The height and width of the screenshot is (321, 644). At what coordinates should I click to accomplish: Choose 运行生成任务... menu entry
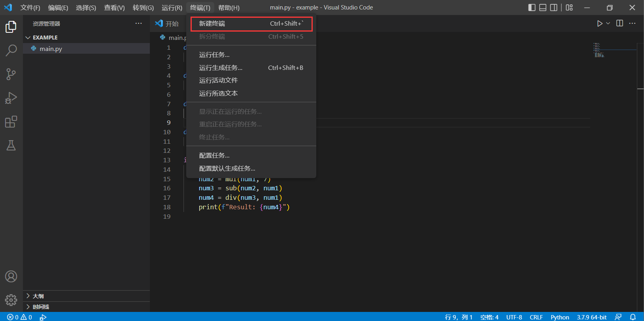(x=221, y=68)
